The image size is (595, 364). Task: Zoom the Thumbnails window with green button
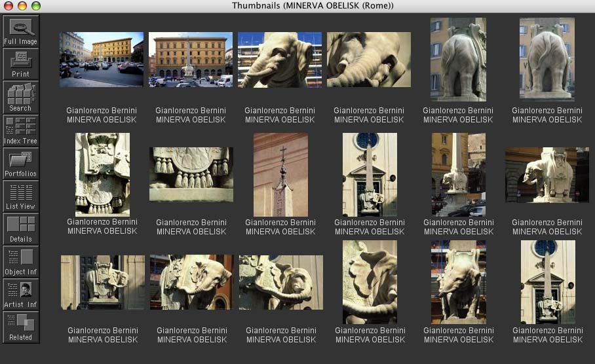point(36,6)
